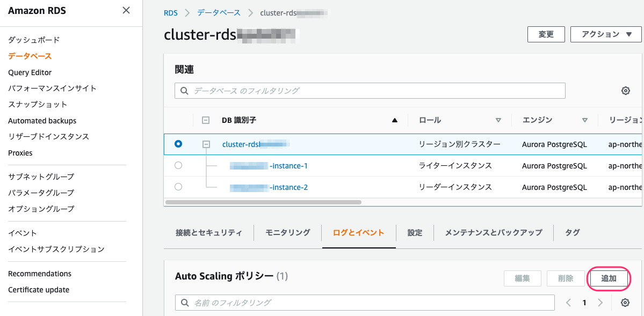Open the cluster-rds DB identifier link
This screenshot has width=644, height=316.
pos(256,144)
